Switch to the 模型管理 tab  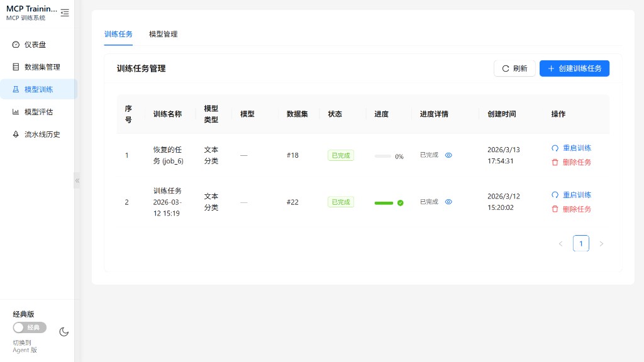point(163,34)
